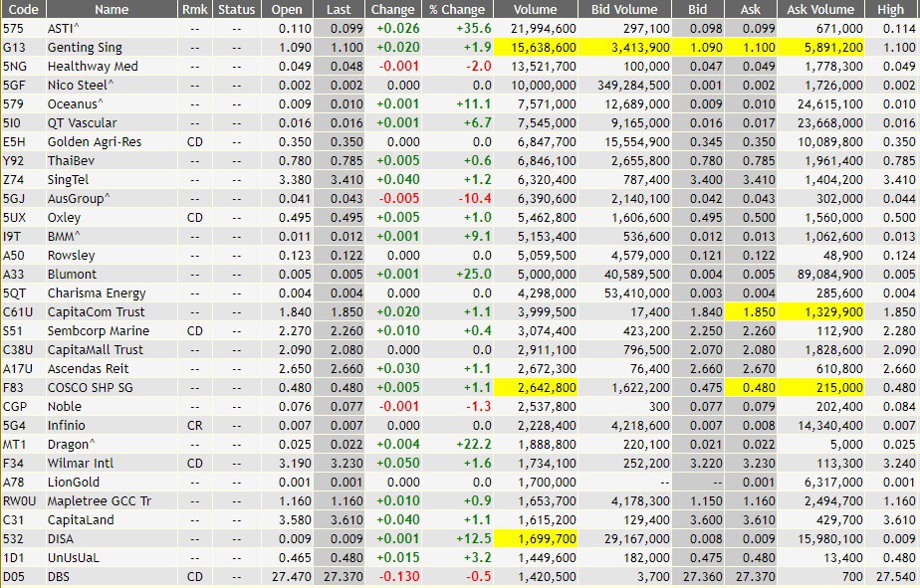
Task: Select the CapitaLand stock name
Action: [81, 520]
